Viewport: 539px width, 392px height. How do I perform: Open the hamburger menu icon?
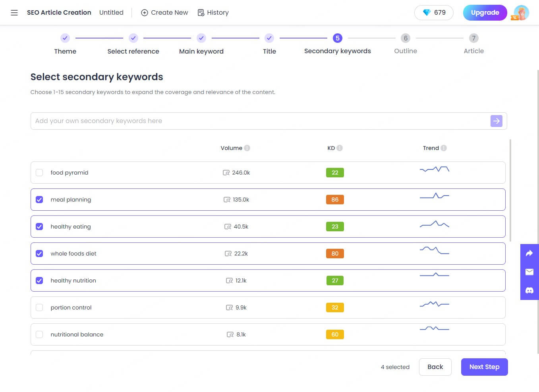[14, 13]
